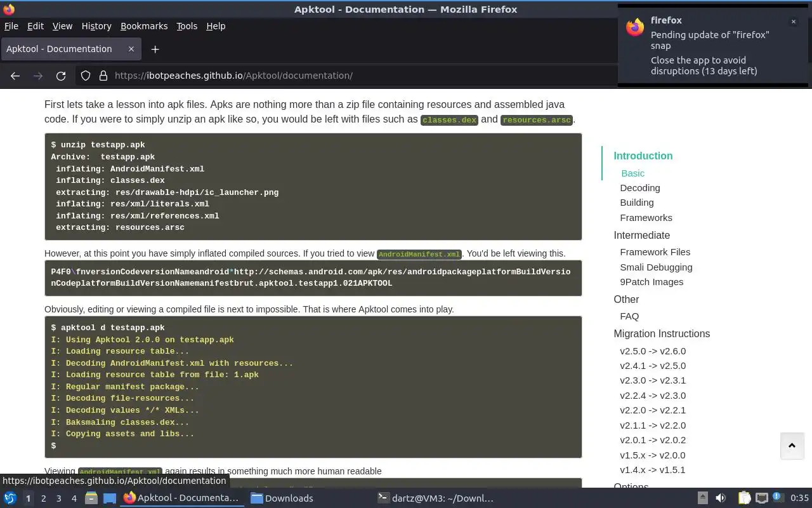
Task: Open v2.5.0 -> v2.6.0 migration link
Action: (653, 351)
